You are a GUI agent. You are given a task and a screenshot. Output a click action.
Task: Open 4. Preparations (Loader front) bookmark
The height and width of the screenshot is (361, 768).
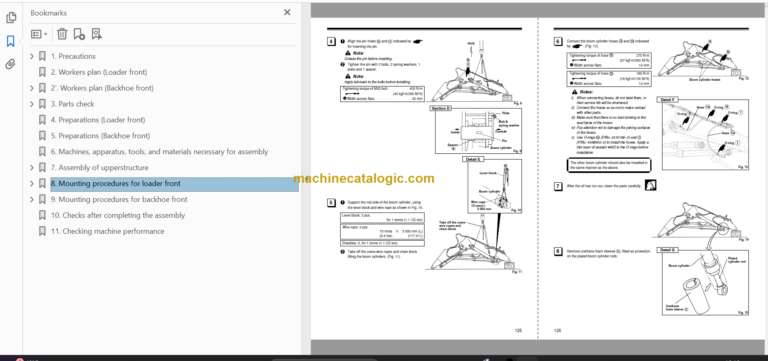(98, 120)
